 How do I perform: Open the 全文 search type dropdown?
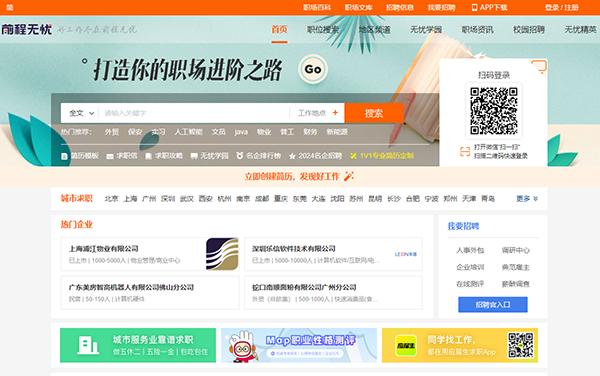[x=81, y=113]
